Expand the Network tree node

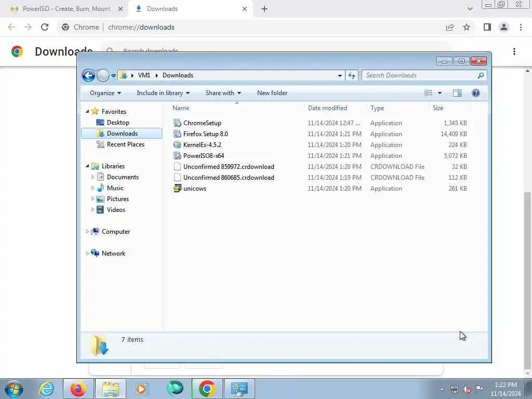click(x=87, y=253)
